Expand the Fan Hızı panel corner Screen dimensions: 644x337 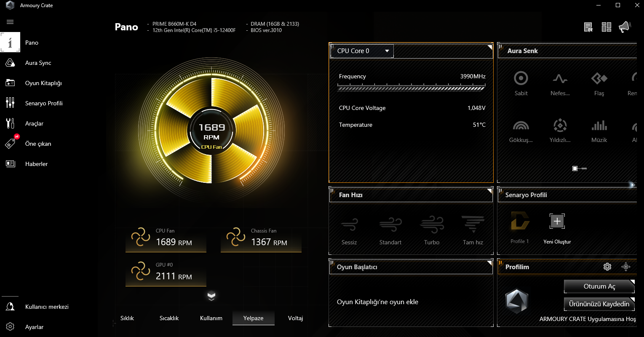[x=490, y=191]
